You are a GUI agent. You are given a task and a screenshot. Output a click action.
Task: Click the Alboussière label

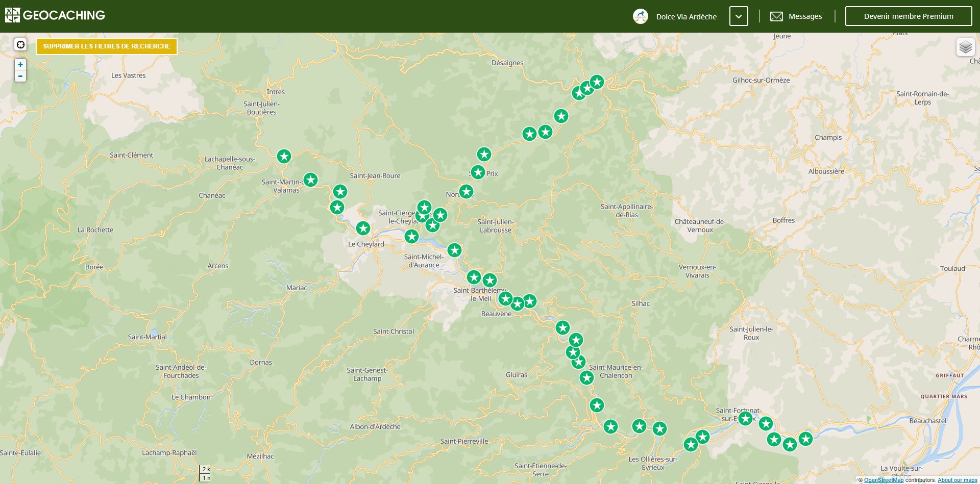tap(826, 172)
